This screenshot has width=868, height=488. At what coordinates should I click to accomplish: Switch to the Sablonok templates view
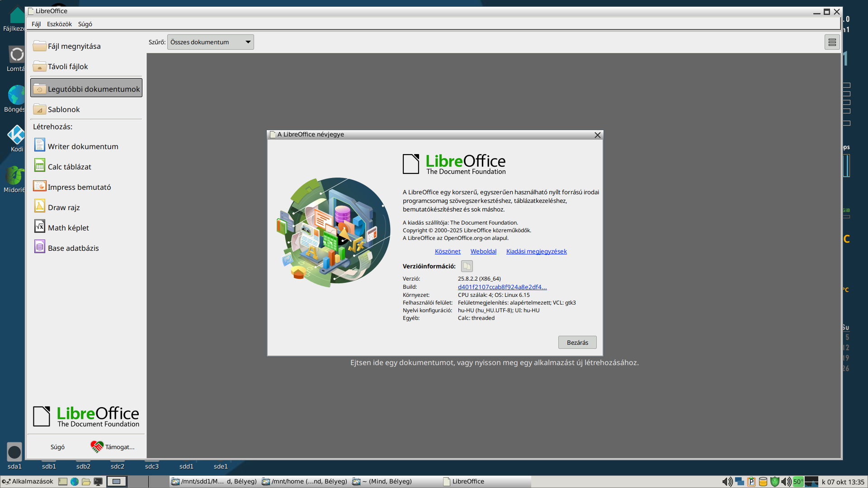click(63, 109)
